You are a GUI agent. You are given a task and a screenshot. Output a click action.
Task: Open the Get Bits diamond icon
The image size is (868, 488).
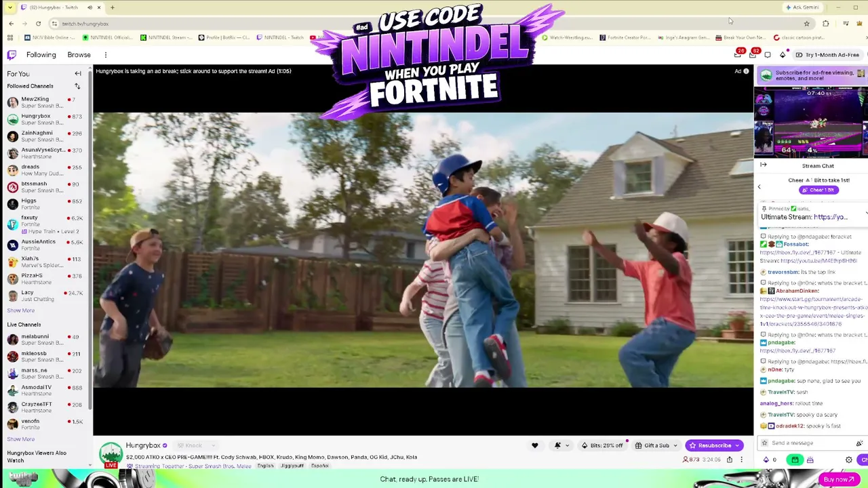[783, 55]
